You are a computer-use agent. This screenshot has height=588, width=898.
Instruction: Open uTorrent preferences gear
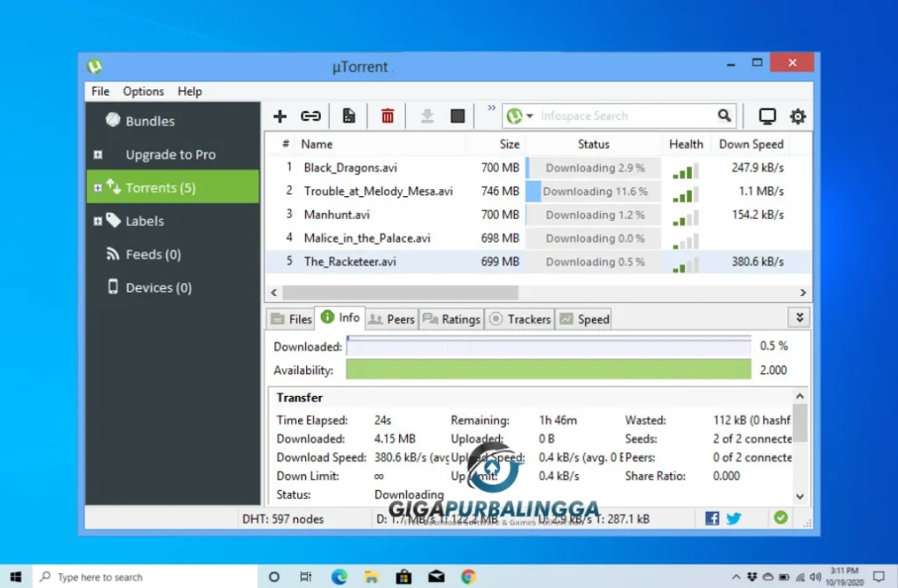click(797, 115)
